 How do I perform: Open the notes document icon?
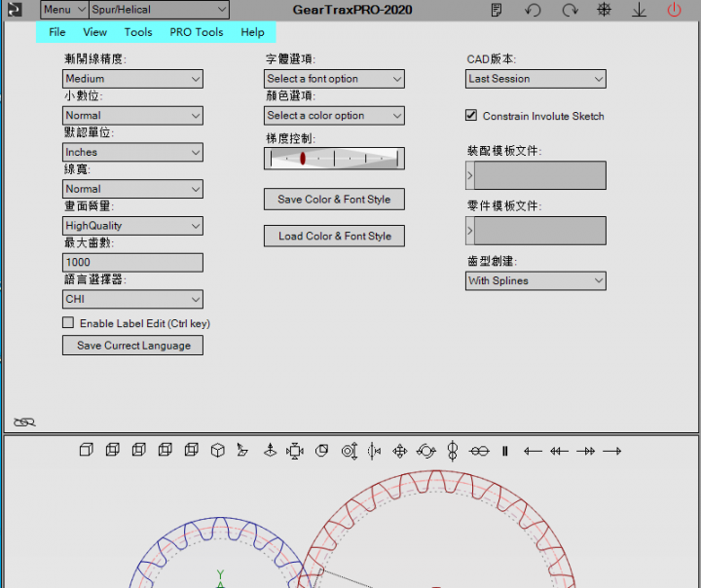click(x=497, y=11)
